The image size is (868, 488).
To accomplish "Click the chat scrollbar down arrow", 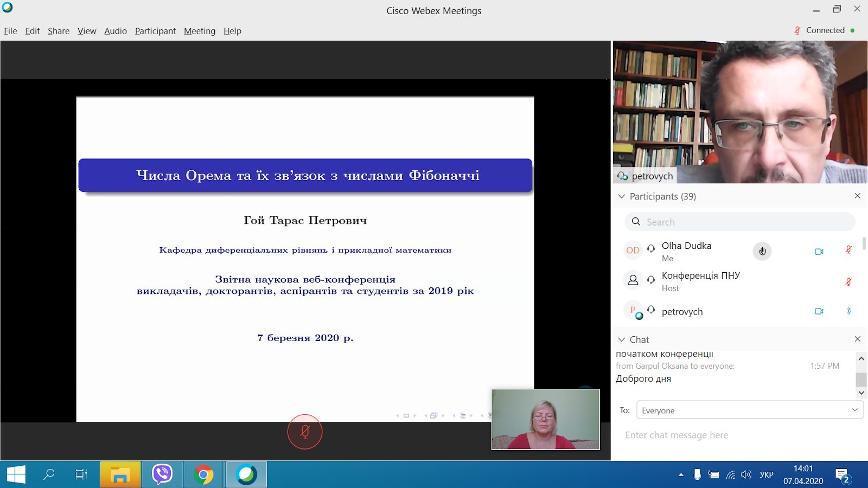I will [x=861, y=393].
